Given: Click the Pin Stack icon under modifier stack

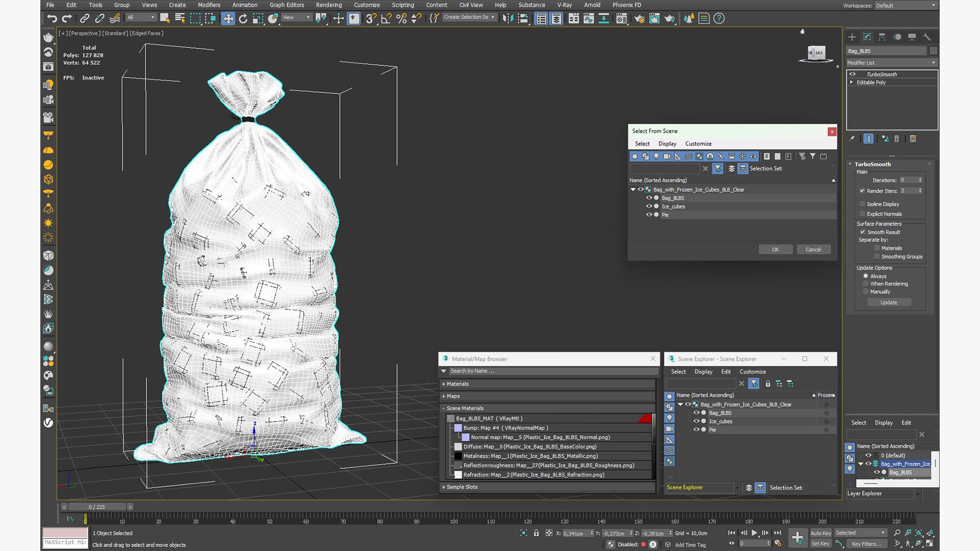Looking at the screenshot, I should [x=851, y=139].
